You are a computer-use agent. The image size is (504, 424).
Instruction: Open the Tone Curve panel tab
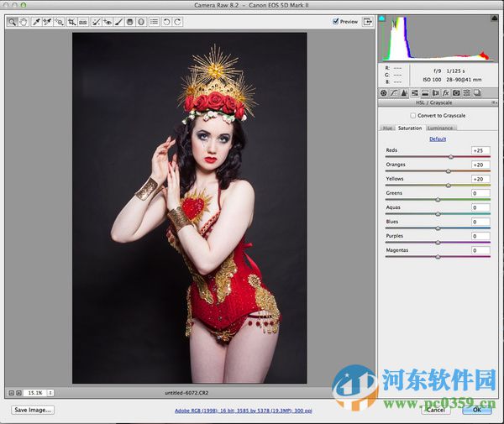click(x=394, y=93)
